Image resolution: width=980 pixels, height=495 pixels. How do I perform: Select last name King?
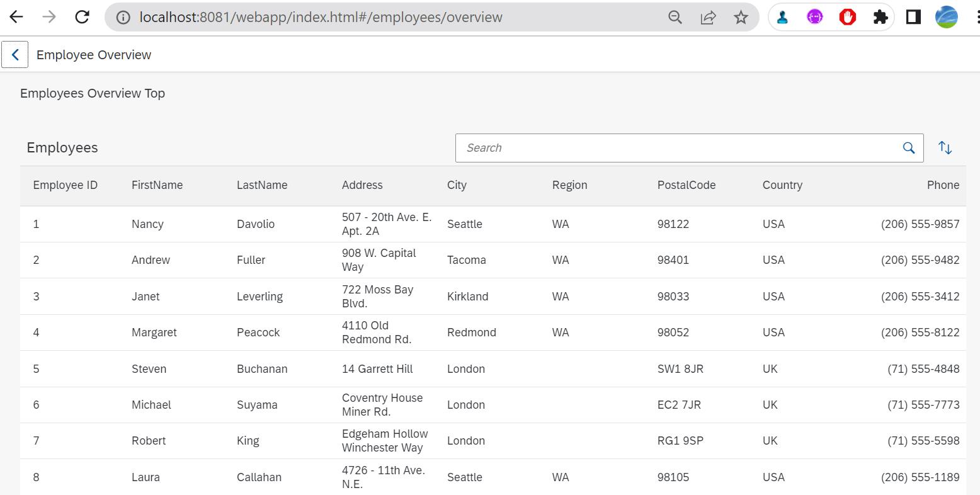pos(248,441)
